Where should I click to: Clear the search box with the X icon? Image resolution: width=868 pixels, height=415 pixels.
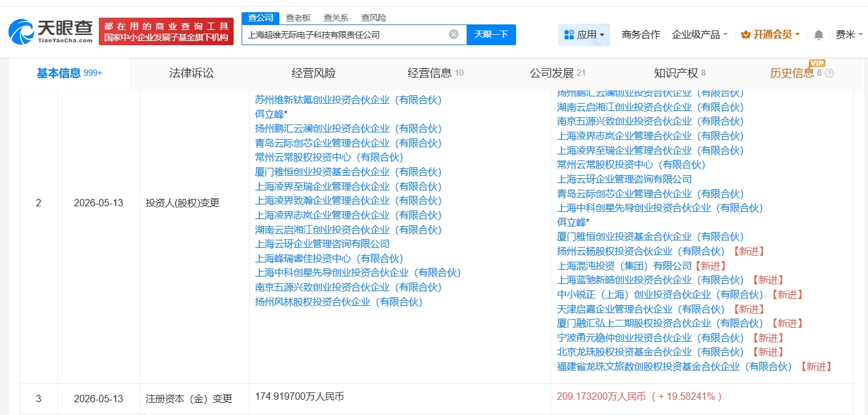click(454, 34)
